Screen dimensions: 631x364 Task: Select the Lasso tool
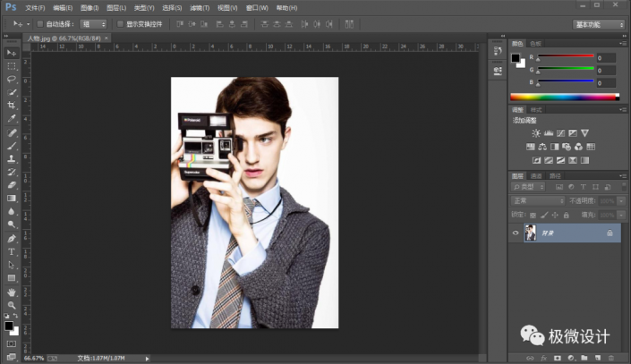point(12,79)
